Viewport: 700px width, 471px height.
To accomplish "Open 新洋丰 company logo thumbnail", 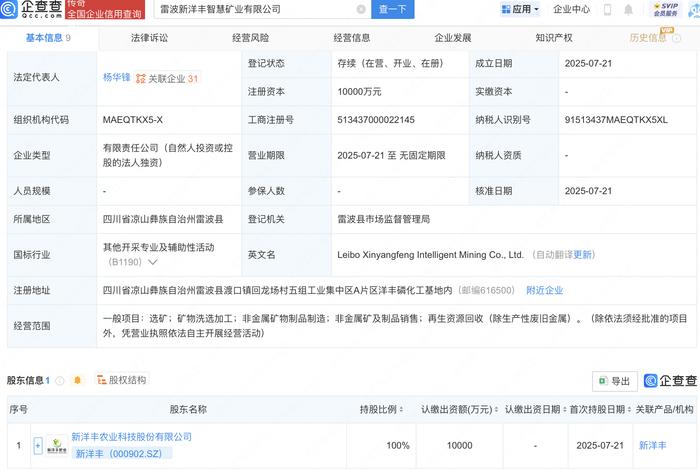I will (57, 446).
